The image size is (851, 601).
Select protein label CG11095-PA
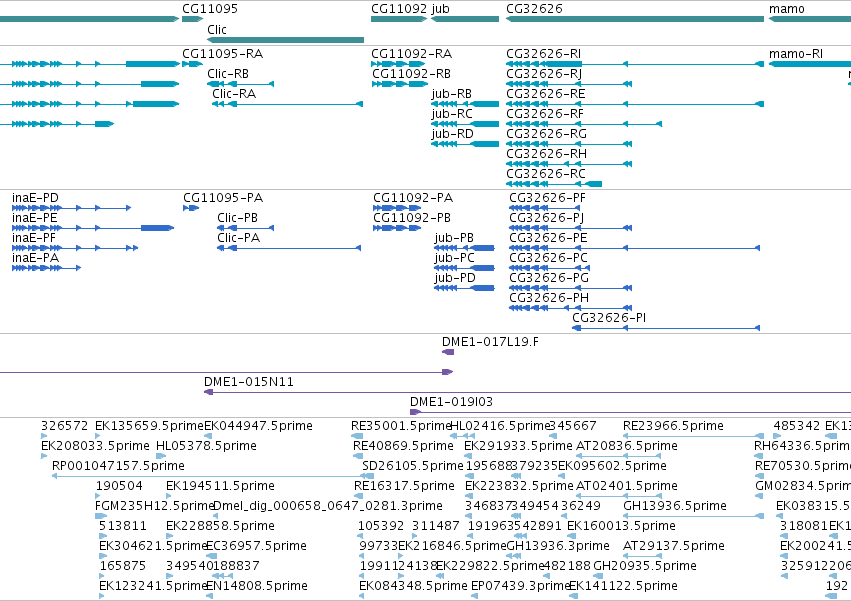point(223,198)
